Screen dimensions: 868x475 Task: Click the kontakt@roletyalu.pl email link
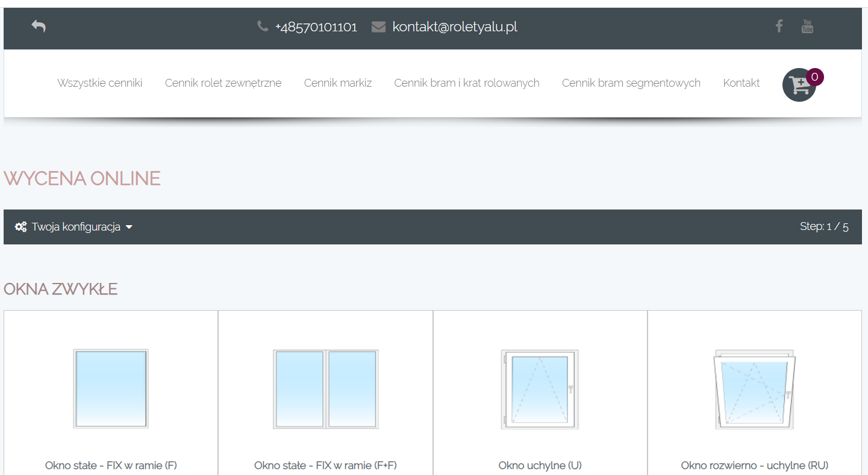455,27
